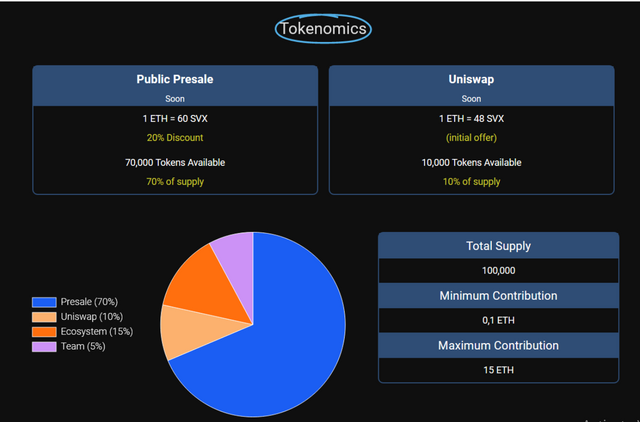Open the Public Presale card header
Viewport: 640px width, 422px height.
click(175, 86)
